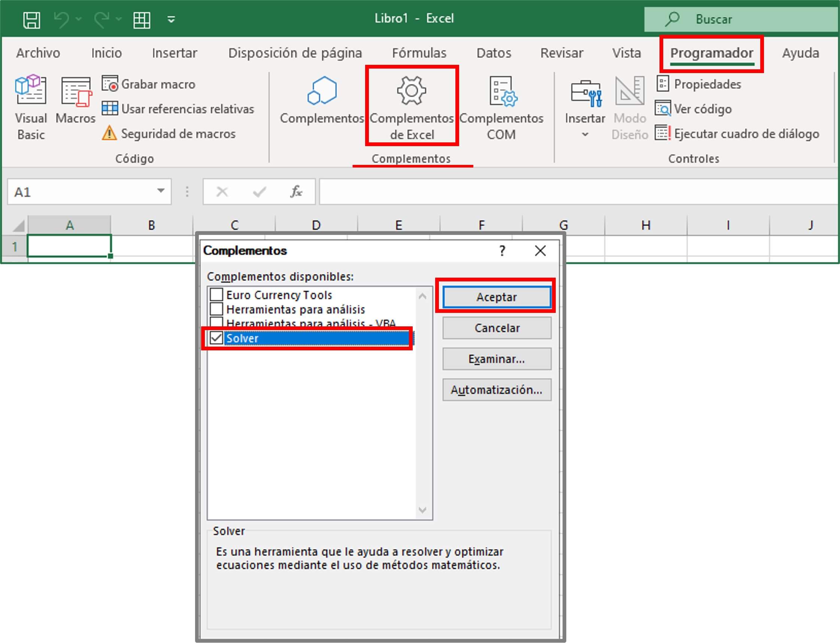The width and height of the screenshot is (840, 643).
Task: Open Complementos COM dialog
Action: coord(502,107)
